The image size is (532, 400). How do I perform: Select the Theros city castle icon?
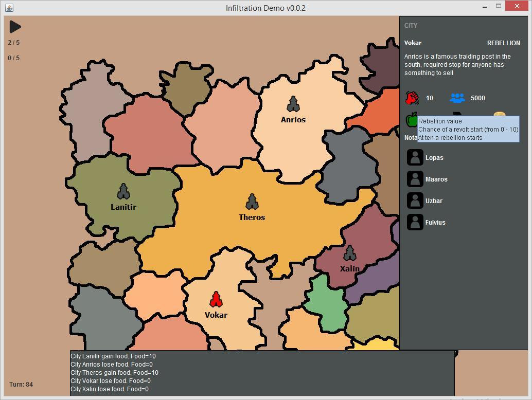point(252,202)
